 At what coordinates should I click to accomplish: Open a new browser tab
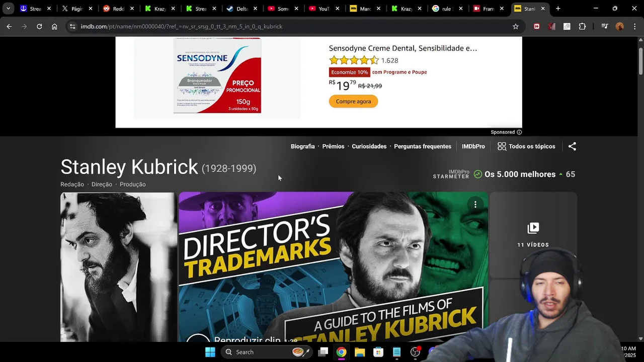[558, 9]
